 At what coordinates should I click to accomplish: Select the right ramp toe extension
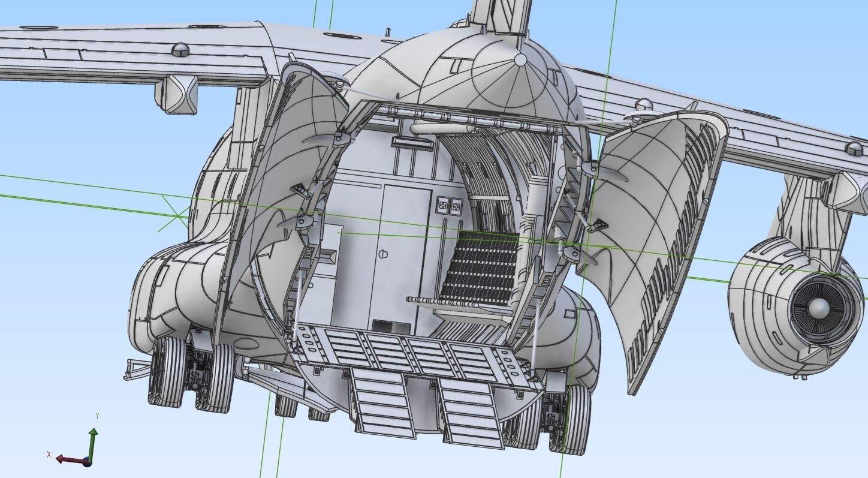click(x=471, y=413)
